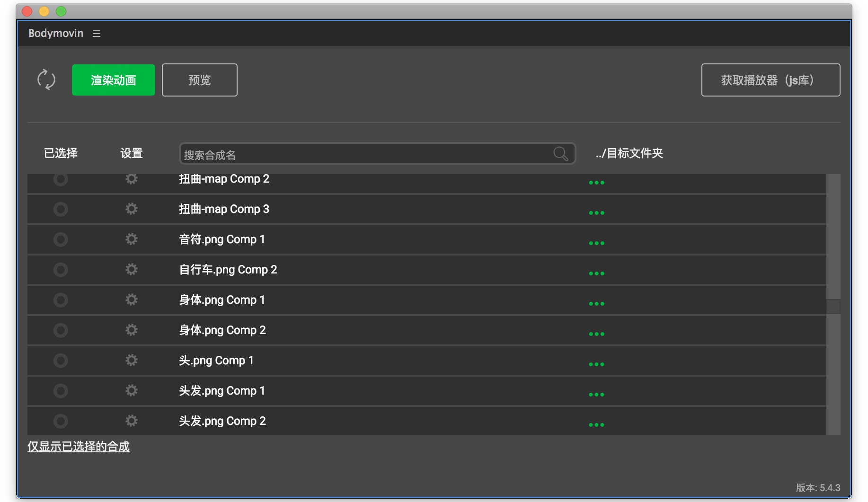Screen dimensions: 868x502
Task: Choose destination folder dots for 身体.png Comp 2
Action: pyautogui.click(x=596, y=334)
